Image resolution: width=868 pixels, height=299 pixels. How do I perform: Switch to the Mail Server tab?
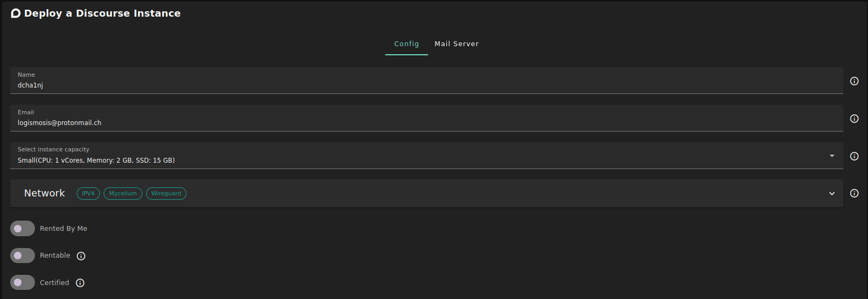coord(457,44)
